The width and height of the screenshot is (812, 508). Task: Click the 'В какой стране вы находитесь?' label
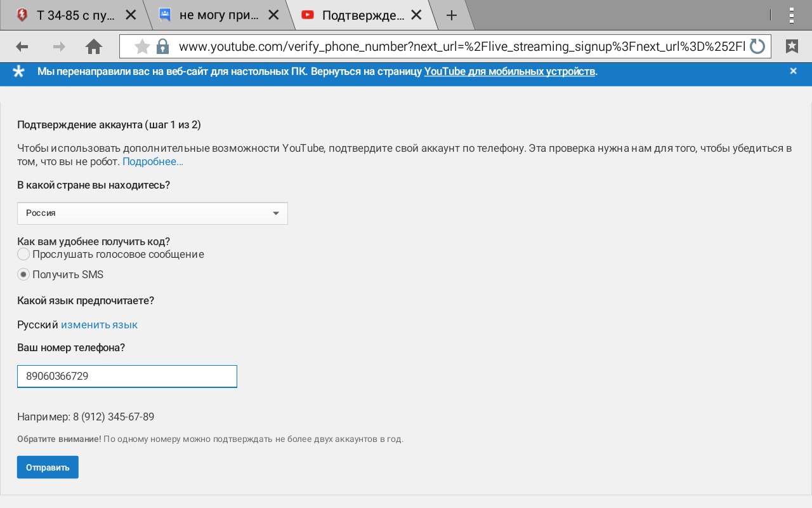(93, 185)
